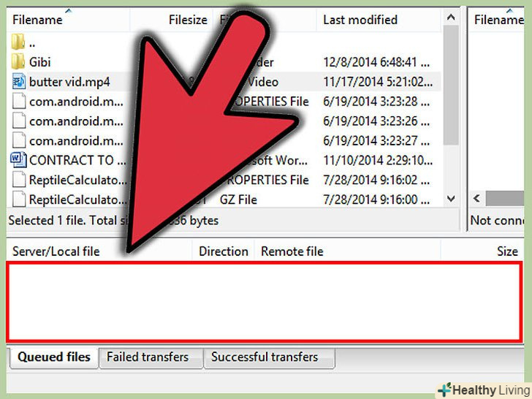Select the Queued files tab
Image resolution: width=532 pixels, height=399 pixels.
click(x=54, y=357)
